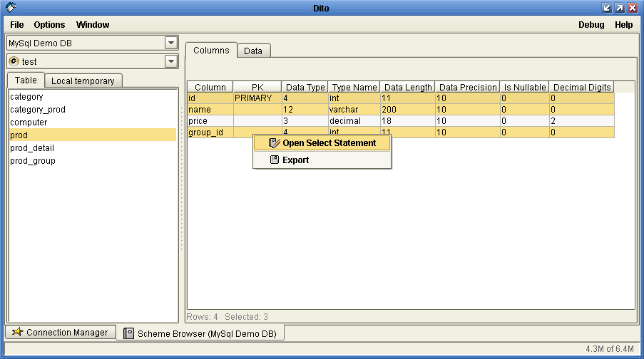The height and width of the screenshot is (359, 644).
Task: Choose Open Select Statement from context menu
Action: coord(329,143)
